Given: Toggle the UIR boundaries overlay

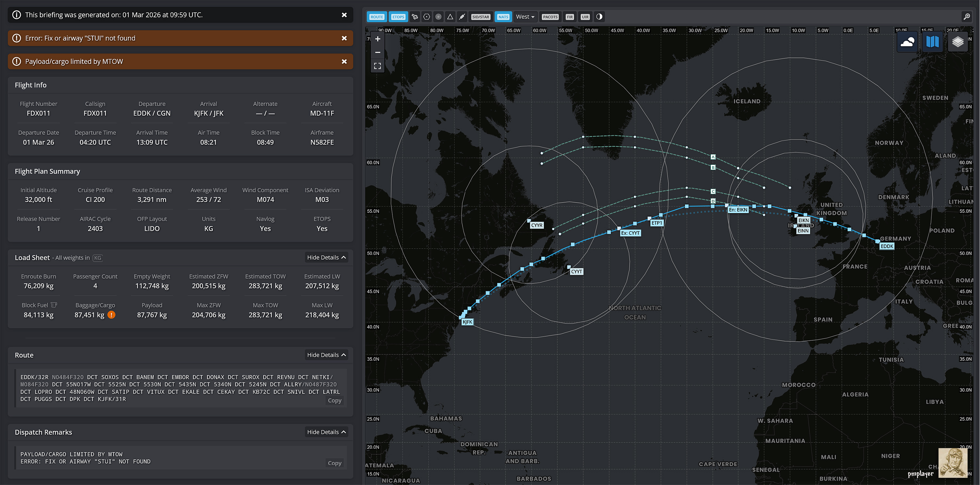Looking at the screenshot, I should click(x=585, y=17).
